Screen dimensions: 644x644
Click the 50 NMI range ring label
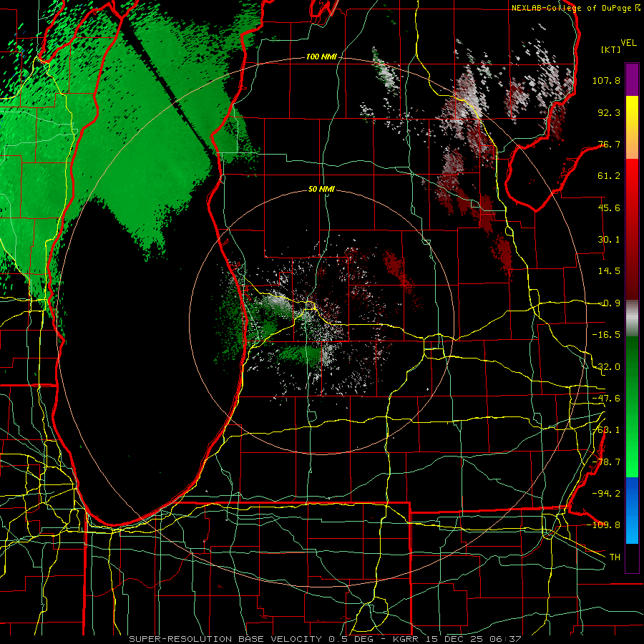point(321,190)
